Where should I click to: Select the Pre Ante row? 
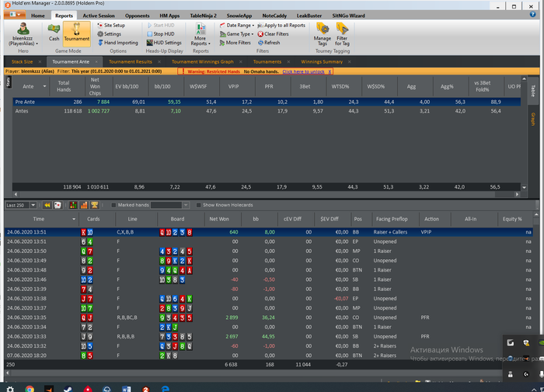(267, 102)
